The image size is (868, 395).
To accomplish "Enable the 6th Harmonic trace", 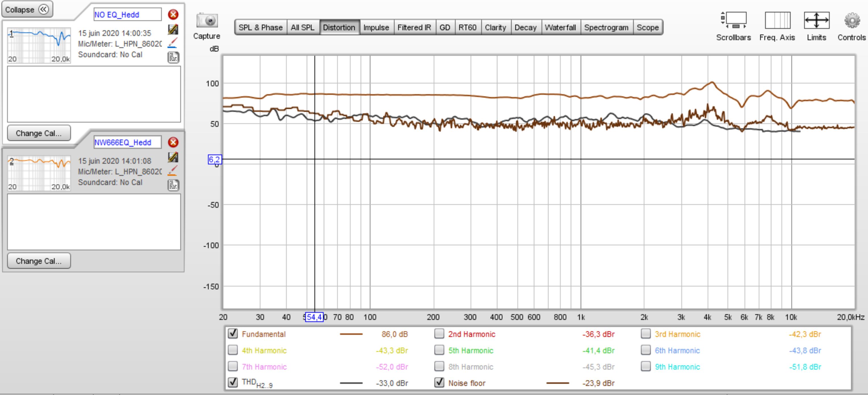I will (646, 350).
